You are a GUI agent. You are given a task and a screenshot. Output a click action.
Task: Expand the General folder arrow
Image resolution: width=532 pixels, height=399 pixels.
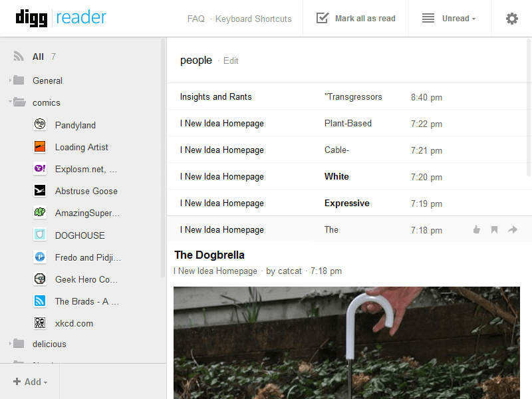point(10,80)
